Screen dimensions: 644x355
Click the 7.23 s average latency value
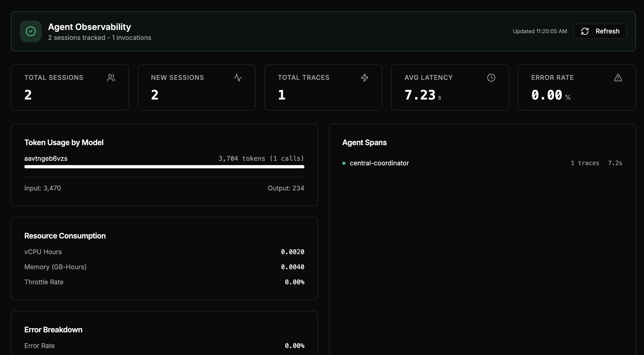[x=422, y=95]
